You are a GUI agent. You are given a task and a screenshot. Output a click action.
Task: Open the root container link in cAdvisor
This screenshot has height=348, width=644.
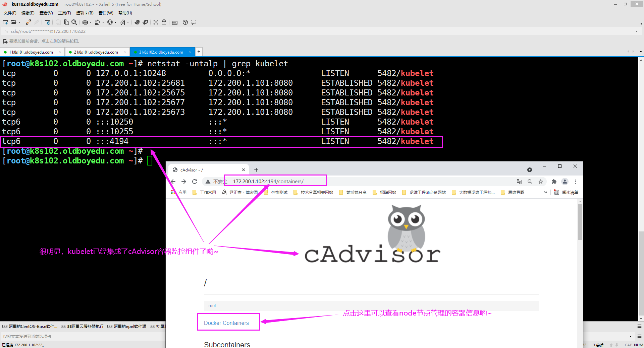point(212,305)
